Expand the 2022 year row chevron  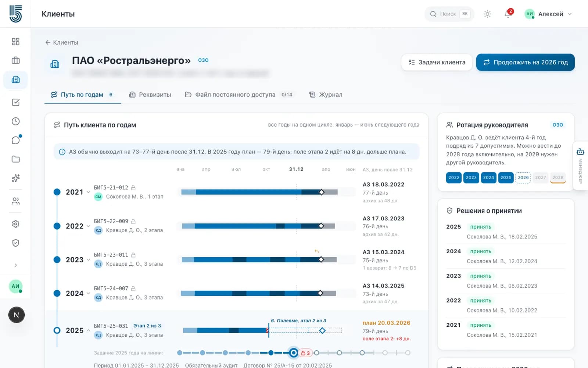coord(88,226)
